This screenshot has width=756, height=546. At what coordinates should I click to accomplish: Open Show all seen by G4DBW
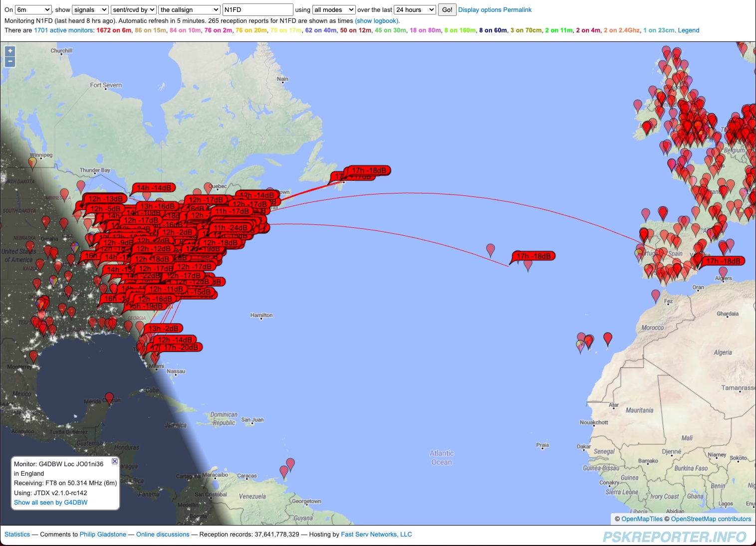(50, 503)
